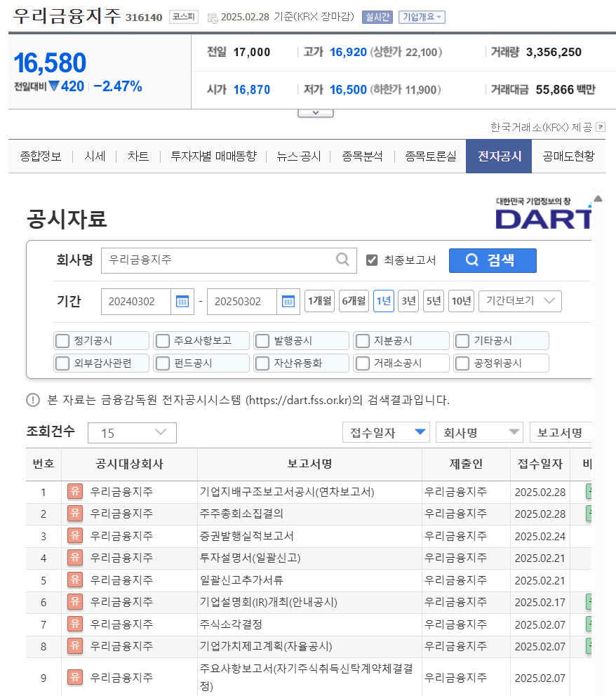Check the 지분공시 filter
This screenshot has height=696, width=616.
(x=363, y=341)
